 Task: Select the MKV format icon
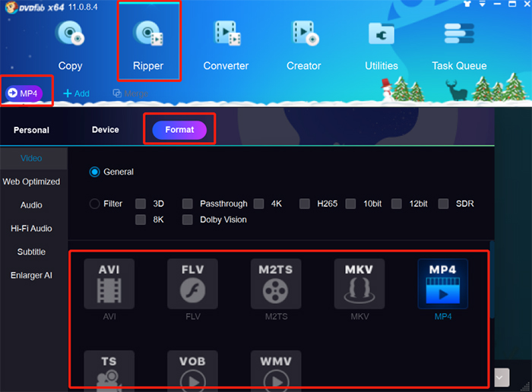click(x=359, y=284)
